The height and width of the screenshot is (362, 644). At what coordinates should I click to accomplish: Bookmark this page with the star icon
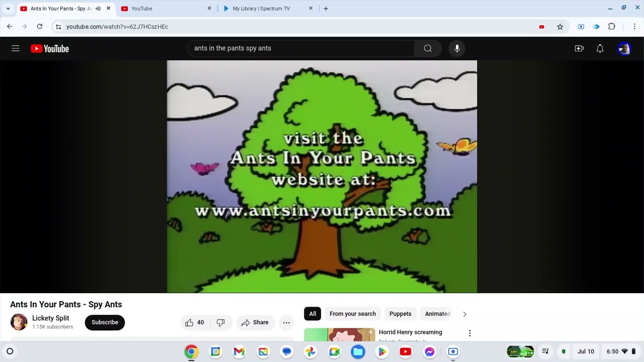coord(560,27)
